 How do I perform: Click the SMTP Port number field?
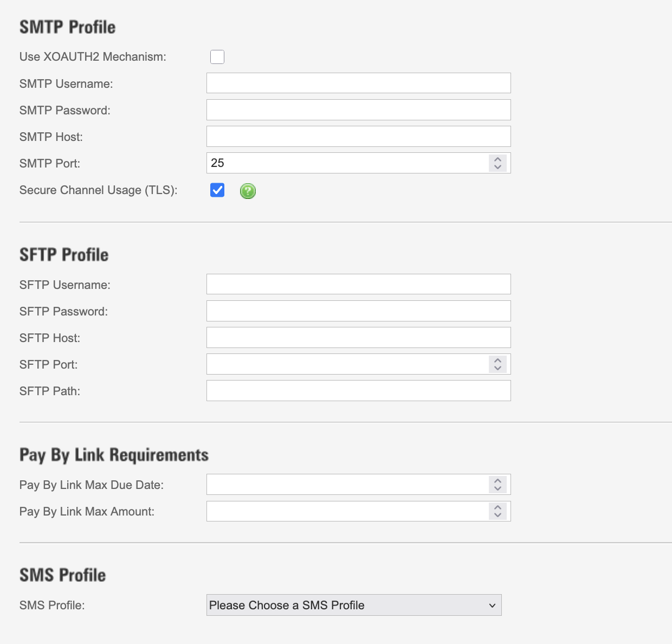pos(347,163)
